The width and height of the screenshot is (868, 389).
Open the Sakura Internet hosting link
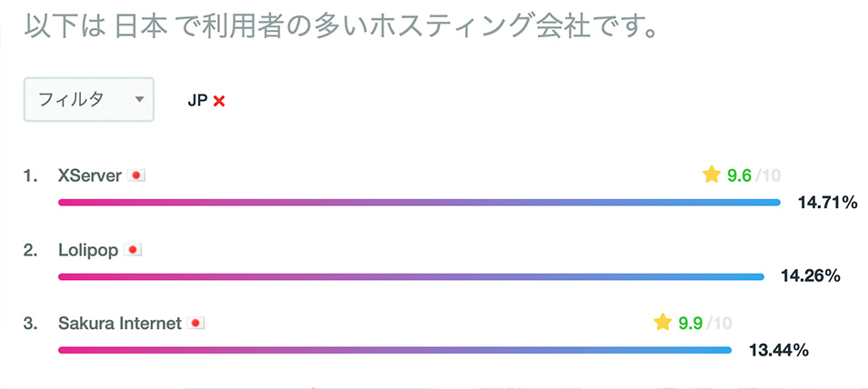pyautogui.click(x=119, y=323)
